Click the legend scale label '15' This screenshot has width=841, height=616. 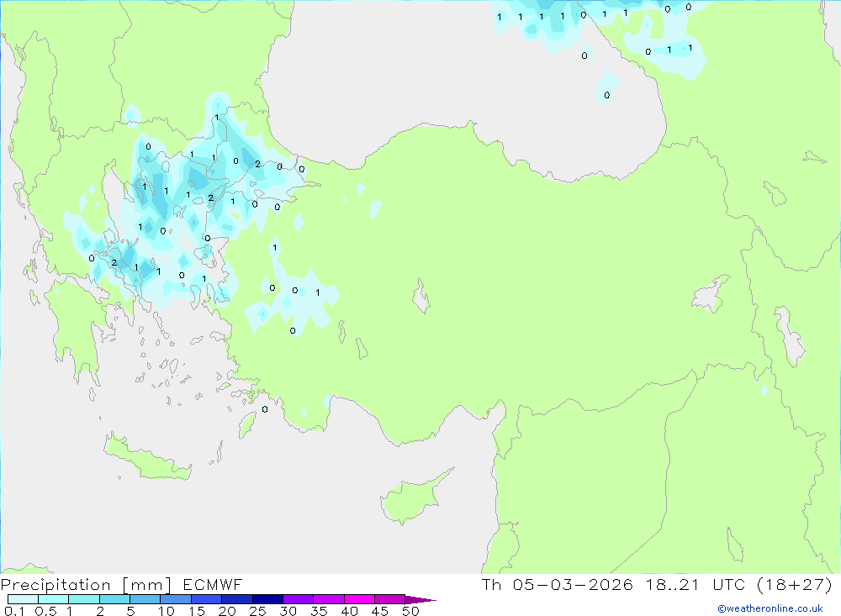(x=197, y=611)
